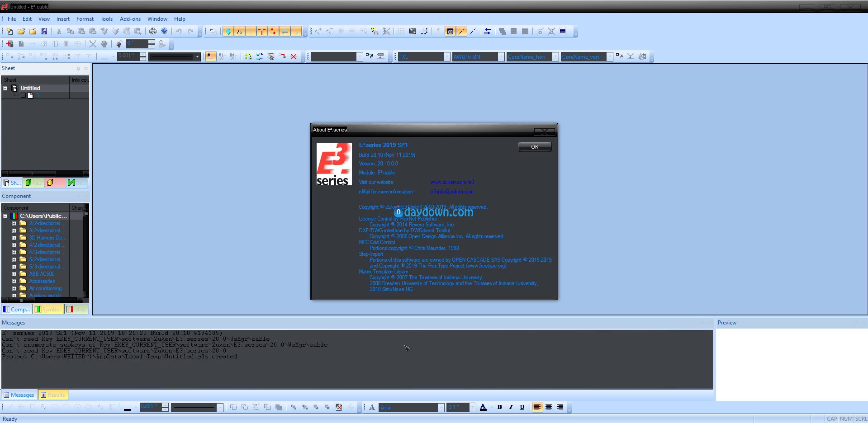The height and width of the screenshot is (423, 868).
Task: Click the right align text icon
Action: point(560,407)
